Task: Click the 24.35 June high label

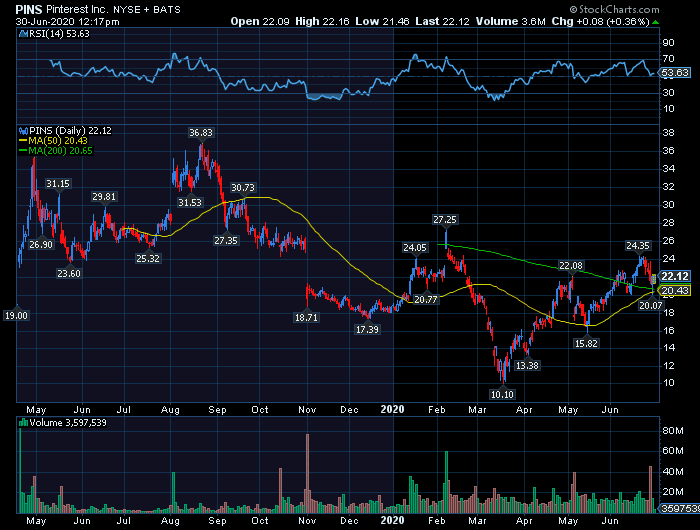Action: [638, 246]
